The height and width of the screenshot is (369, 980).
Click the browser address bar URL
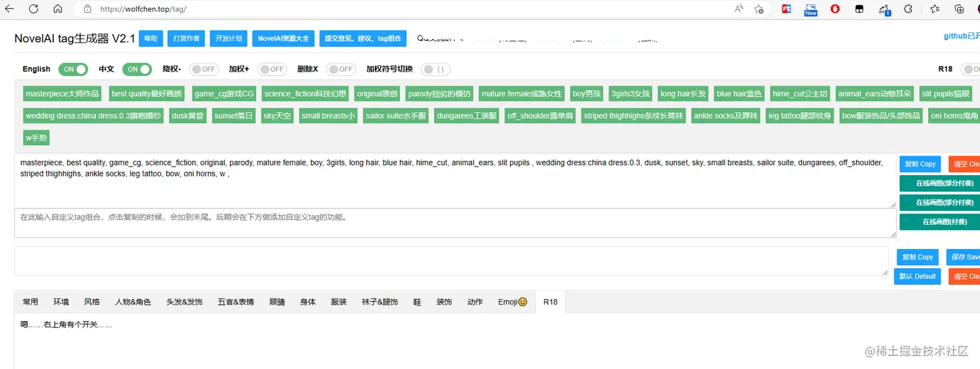pyautogui.click(x=143, y=9)
